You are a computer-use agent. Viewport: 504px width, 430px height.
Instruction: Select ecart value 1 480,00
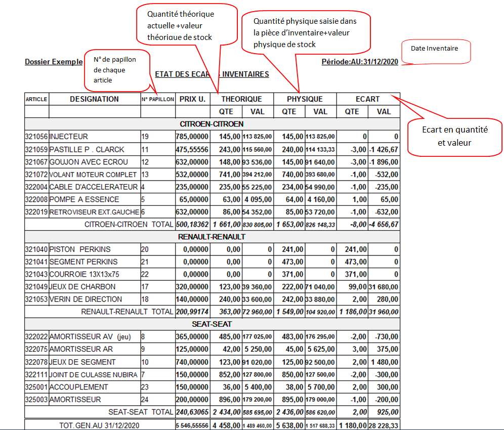tap(385, 362)
